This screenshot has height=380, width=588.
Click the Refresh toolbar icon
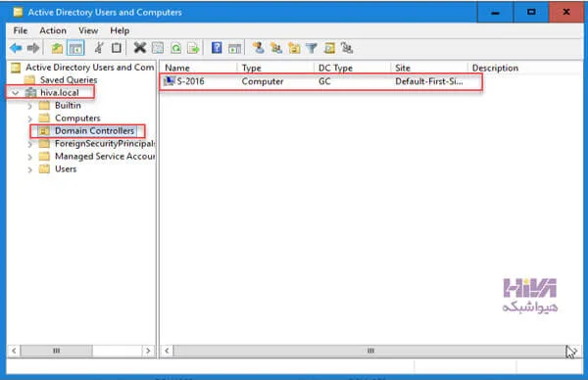pyautogui.click(x=175, y=48)
